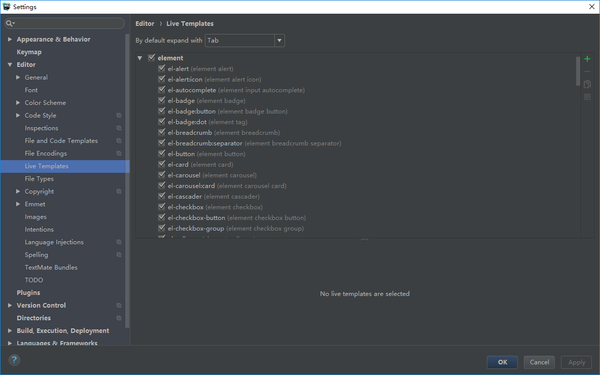Uncheck the el-autocomplete template checkbox

coord(161,90)
